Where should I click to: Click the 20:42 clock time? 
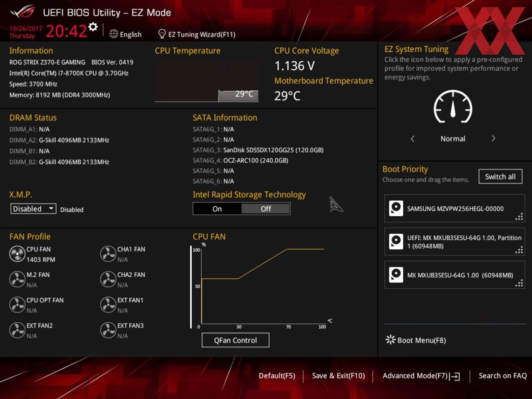(x=66, y=31)
